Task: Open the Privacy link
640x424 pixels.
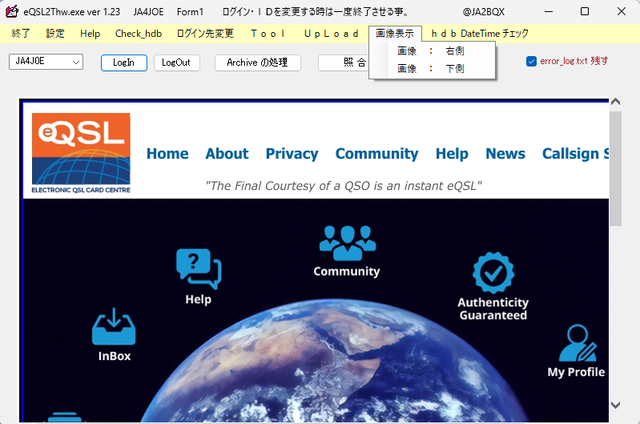Action: tap(292, 153)
